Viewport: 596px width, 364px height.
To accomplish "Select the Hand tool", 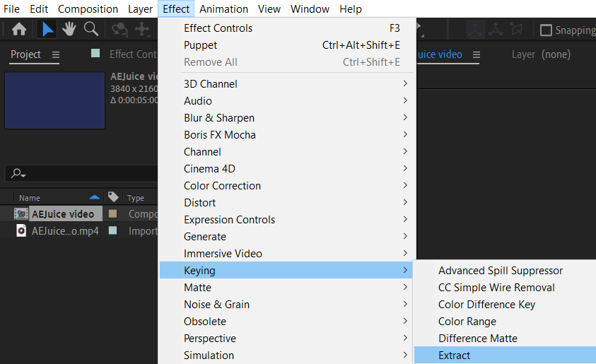I will pyautogui.click(x=69, y=30).
